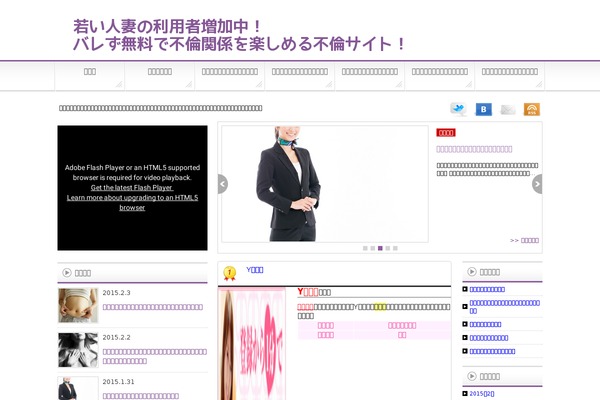
Task: Open the black-and-white photo thumbnail dated 2015.2.2
Action: tap(78, 350)
